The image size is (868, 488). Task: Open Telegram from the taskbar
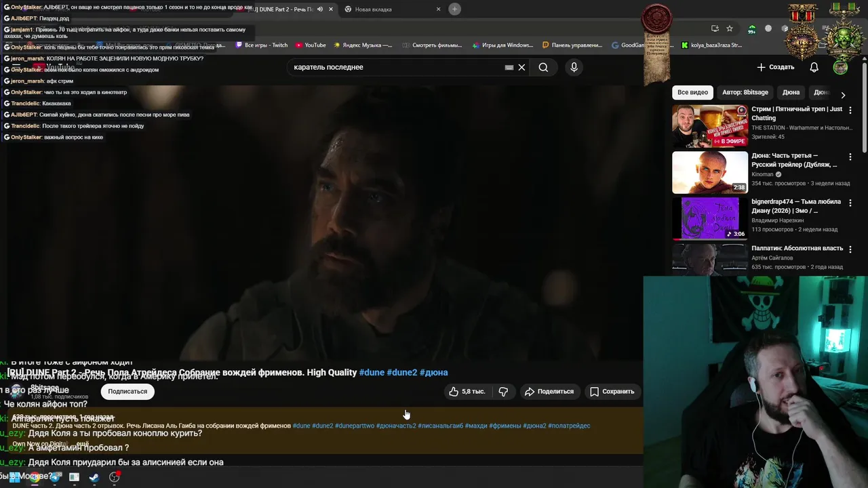55,477
